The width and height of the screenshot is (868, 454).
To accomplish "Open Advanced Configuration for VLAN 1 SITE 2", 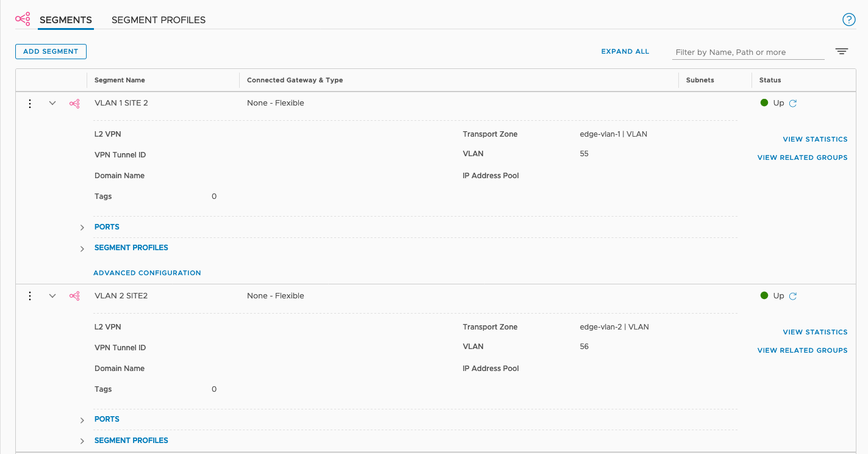I will point(147,273).
